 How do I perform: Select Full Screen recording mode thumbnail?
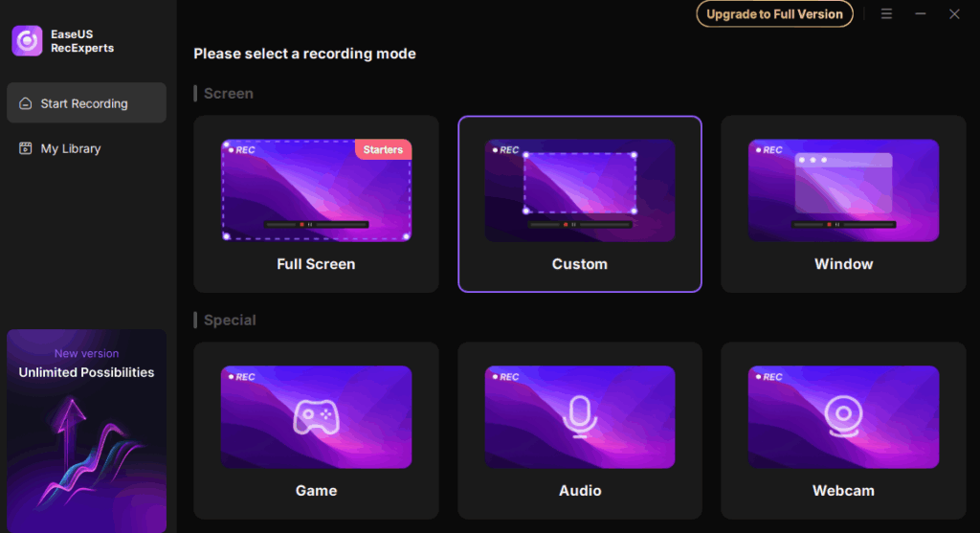[316, 190]
